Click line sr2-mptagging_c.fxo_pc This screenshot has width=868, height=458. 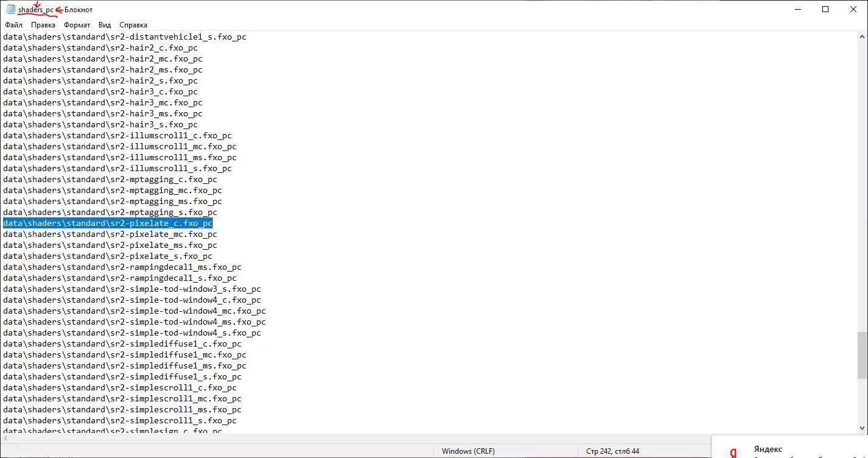(110, 180)
